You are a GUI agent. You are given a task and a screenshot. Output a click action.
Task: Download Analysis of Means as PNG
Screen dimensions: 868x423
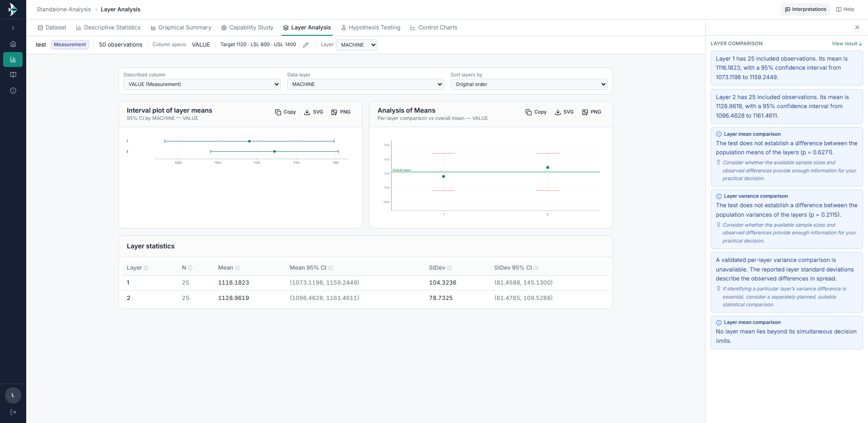pos(591,112)
